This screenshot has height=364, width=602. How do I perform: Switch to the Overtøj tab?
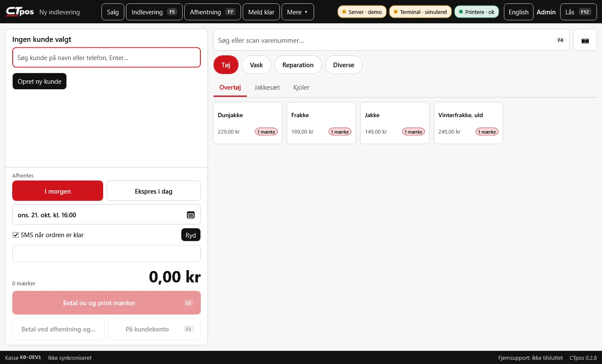click(230, 88)
